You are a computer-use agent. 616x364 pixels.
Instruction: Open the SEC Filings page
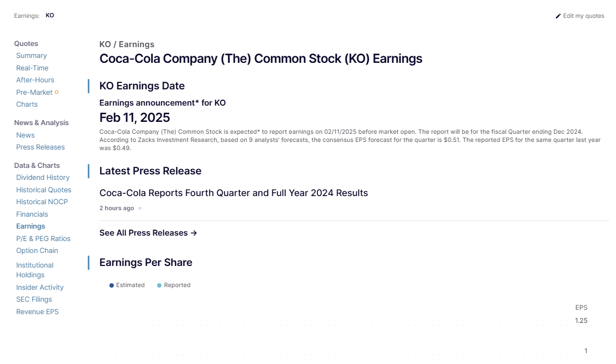tap(34, 300)
